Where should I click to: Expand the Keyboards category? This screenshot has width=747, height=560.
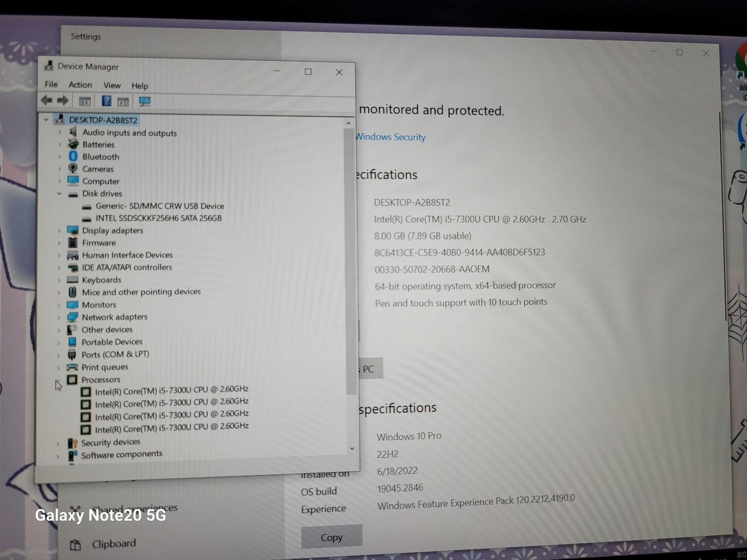tap(59, 280)
